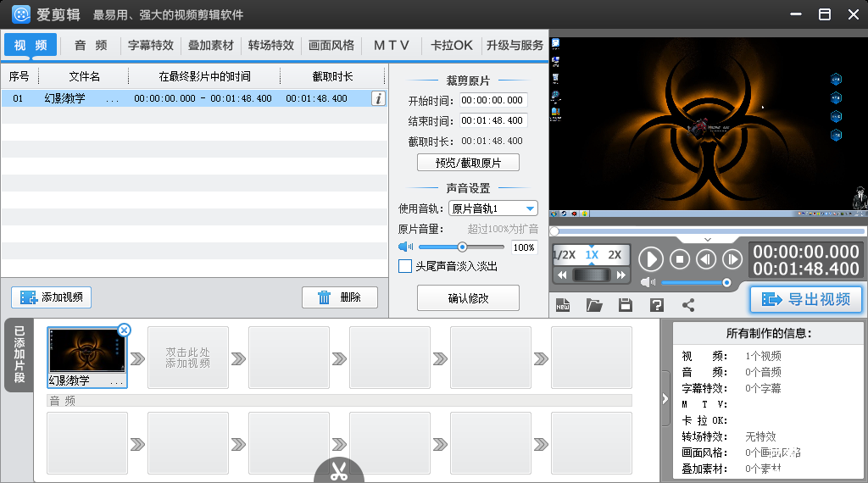
Task: Step back one frame in the preview
Action: pyautogui.click(x=706, y=259)
